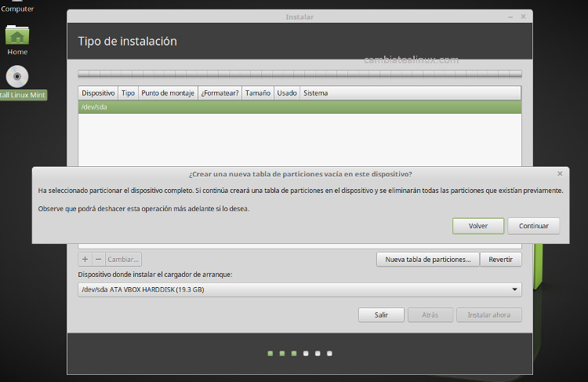Open the bootloader device dropdown /dev/sda
The image size is (588, 382).
(299, 289)
